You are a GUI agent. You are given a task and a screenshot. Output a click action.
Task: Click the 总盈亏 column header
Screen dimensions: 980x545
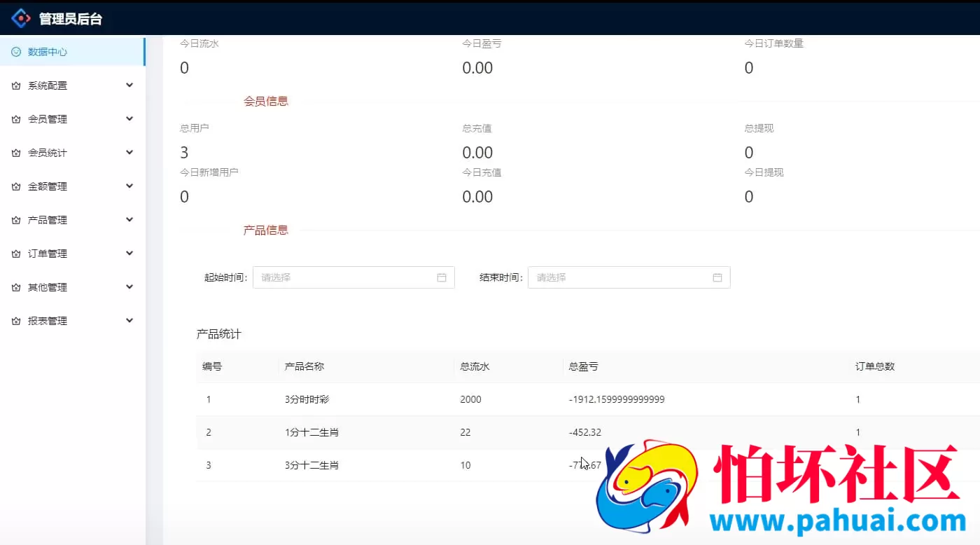[x=583, y=366]
